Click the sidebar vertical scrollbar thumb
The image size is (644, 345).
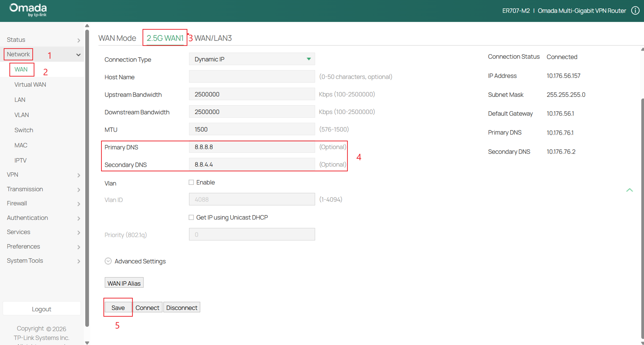pos(87,178)
